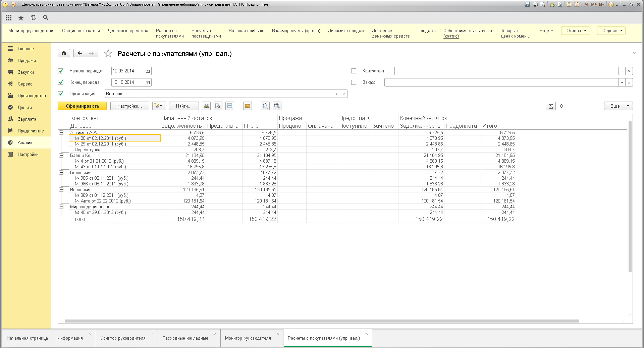Open the Контрагент dropdown arrow
The width and height of the screenshot is (644, 348).
(x=622, y=71)
